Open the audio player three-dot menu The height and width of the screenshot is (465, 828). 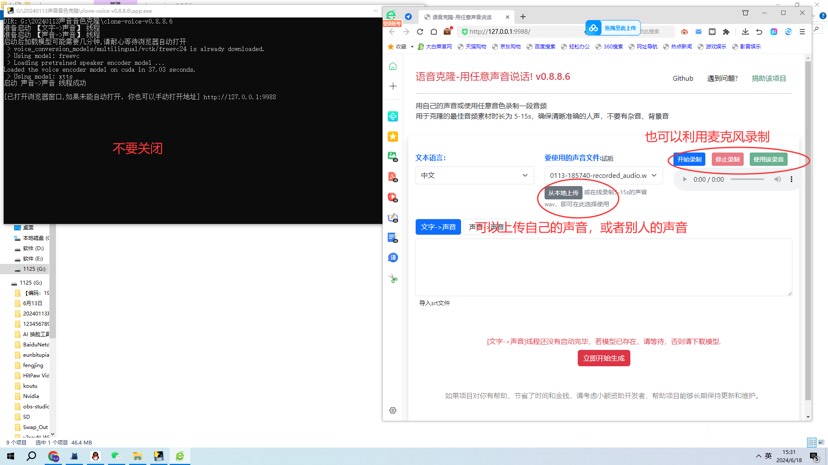point(792,180)
